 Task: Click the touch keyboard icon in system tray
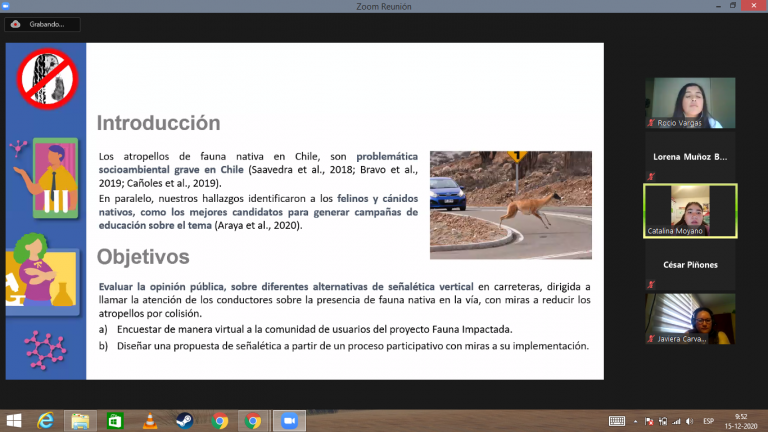(x=617, y=421)
